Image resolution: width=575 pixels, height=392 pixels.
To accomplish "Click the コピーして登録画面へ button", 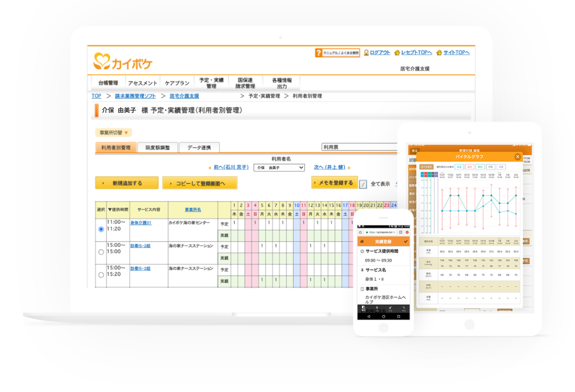I will coord(200,183).
